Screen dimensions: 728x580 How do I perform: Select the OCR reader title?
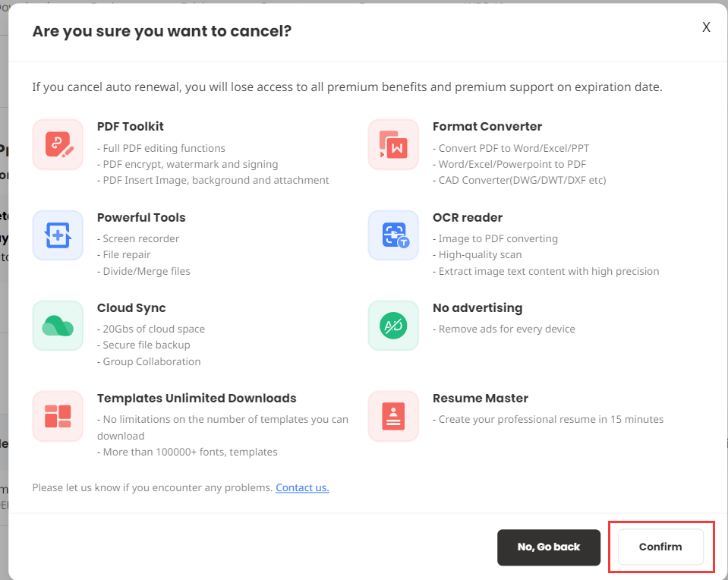467,218
